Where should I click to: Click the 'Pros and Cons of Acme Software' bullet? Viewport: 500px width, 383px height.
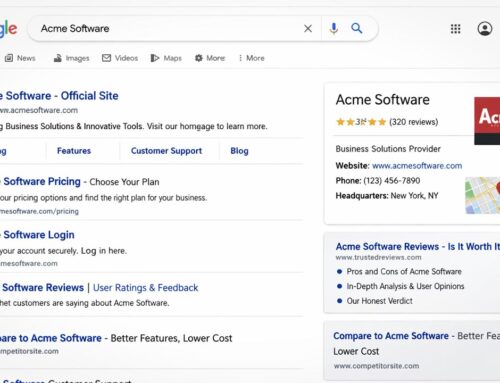[404, 272]
